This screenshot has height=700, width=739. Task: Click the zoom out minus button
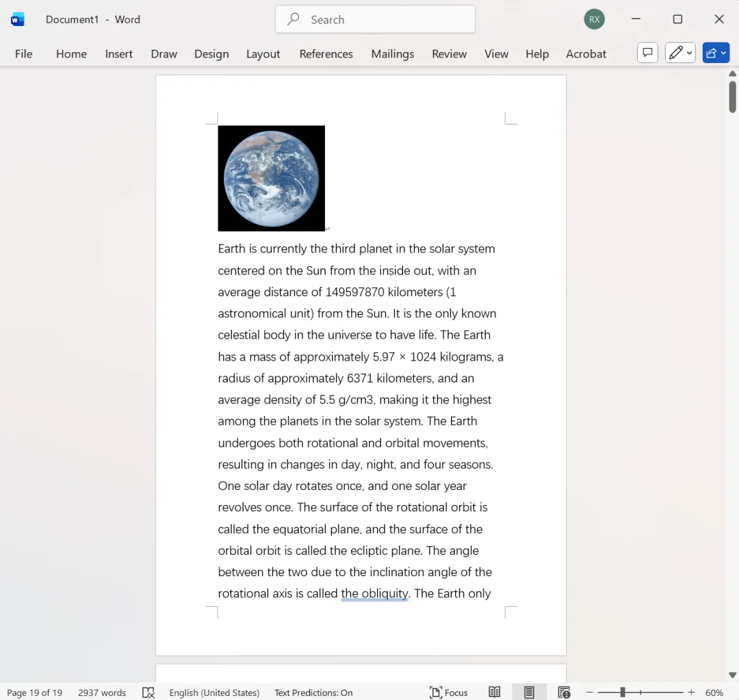click(x=589, y=692)
